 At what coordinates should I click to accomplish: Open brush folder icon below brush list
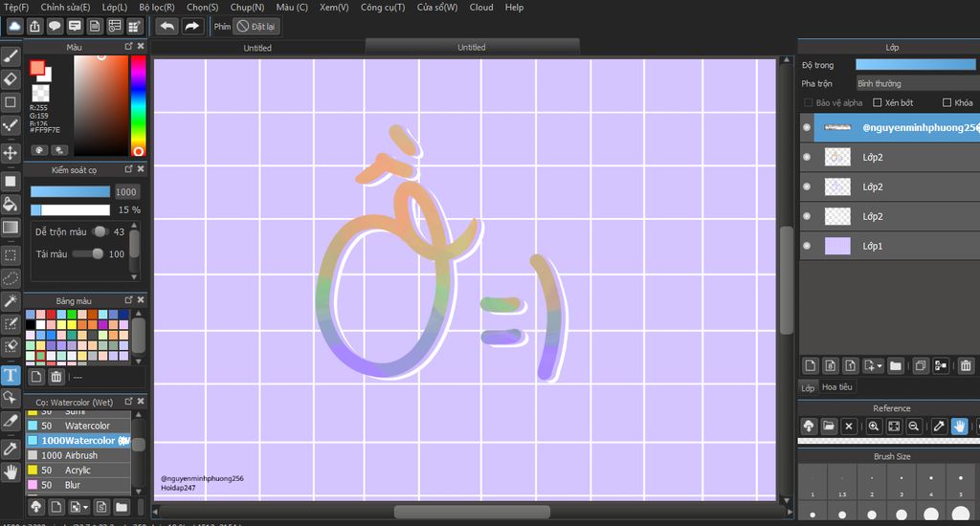click(x=122, y=507)
